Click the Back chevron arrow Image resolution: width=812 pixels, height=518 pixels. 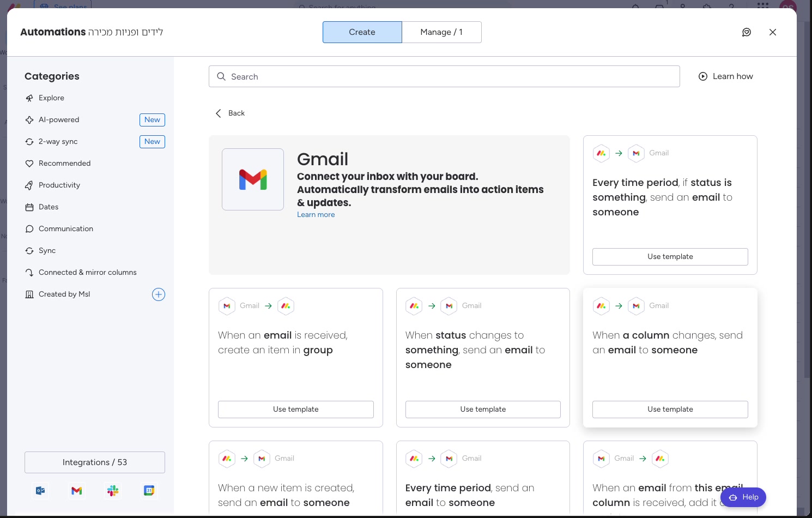coord(219,113)
